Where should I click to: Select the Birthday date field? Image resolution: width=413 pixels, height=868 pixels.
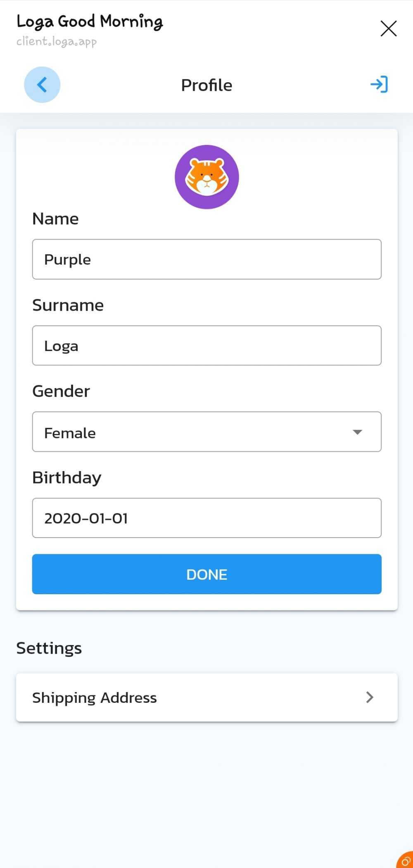click(206, 518)
